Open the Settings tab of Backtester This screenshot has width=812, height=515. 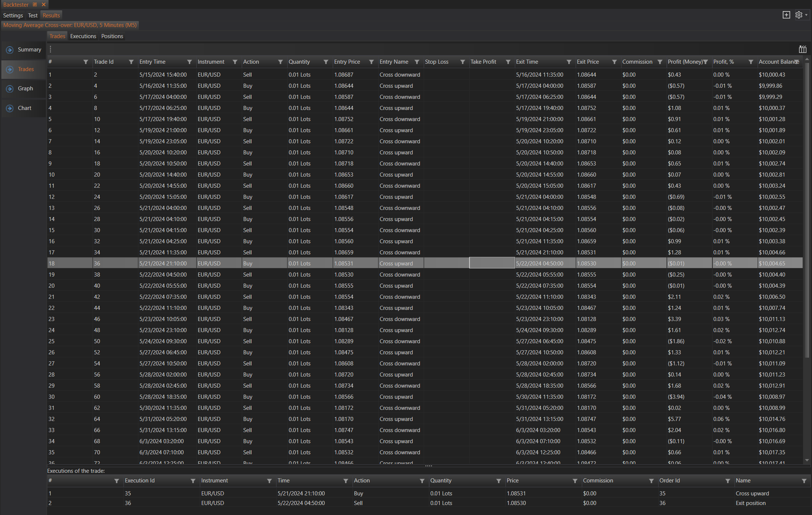[x=13, y=16]
